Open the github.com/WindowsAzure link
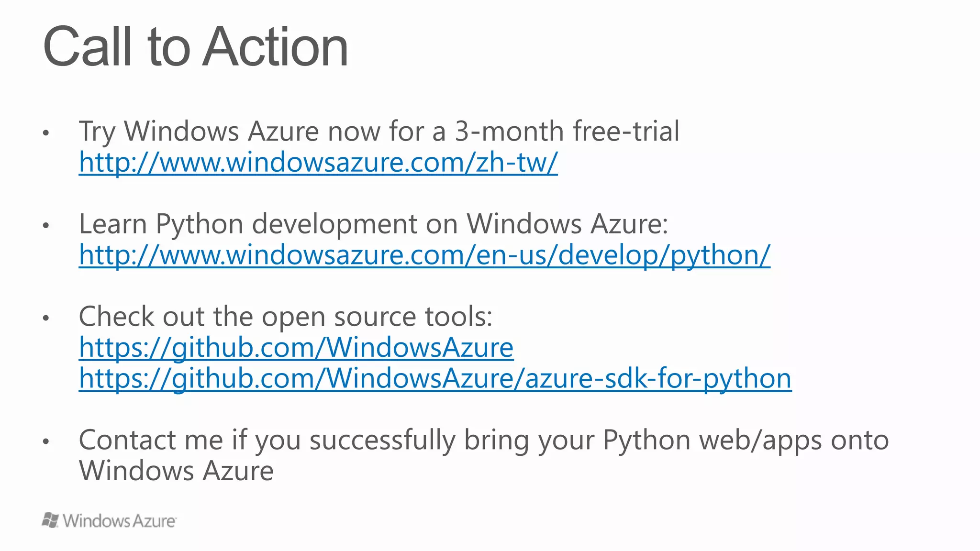This screenshot has height=551, width=980. 296,347
